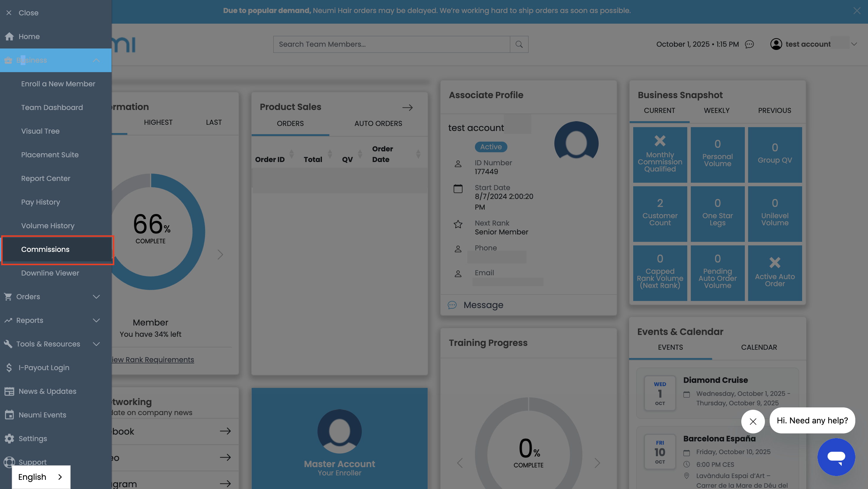
Task: Click the Search Team Members field
Action: [x=391, y=44]
